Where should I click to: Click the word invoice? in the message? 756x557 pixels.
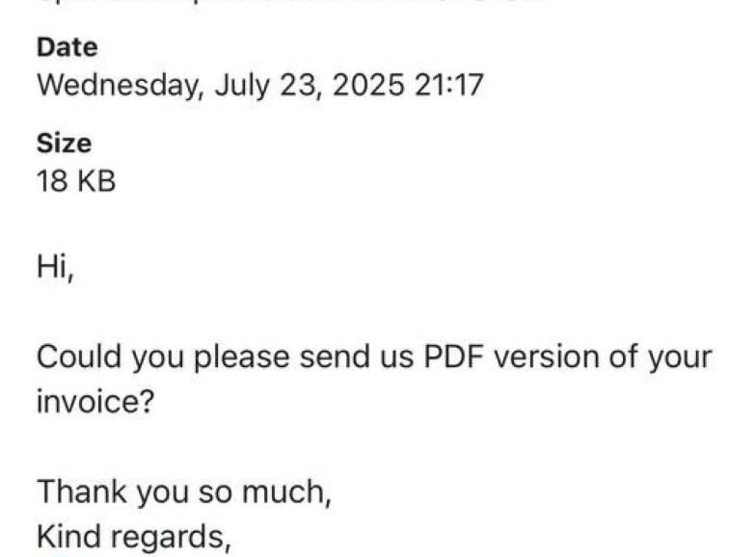[x=94, y=401]
